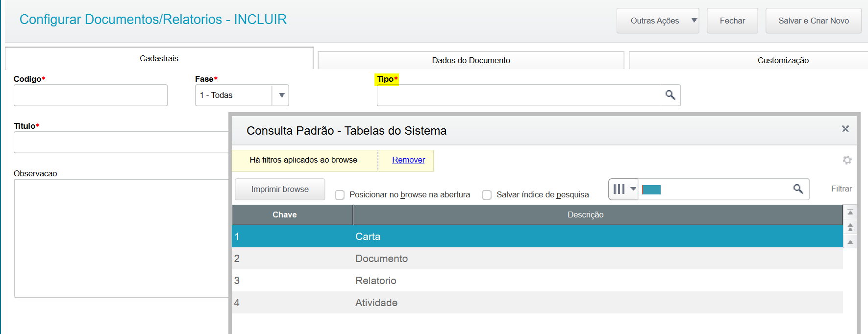Viewport: 868px width, 334px height.
Task: Jump to the first record with the top arrow
Action: click(850, 212)
